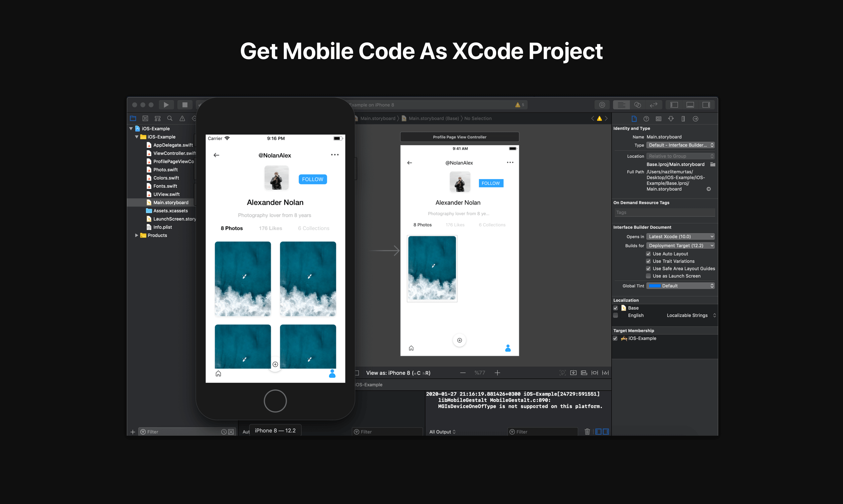The width and height of the screenshot is (843, 504).
Task: Toggle Base localization checkbox
Action: [x=616, y=308]
